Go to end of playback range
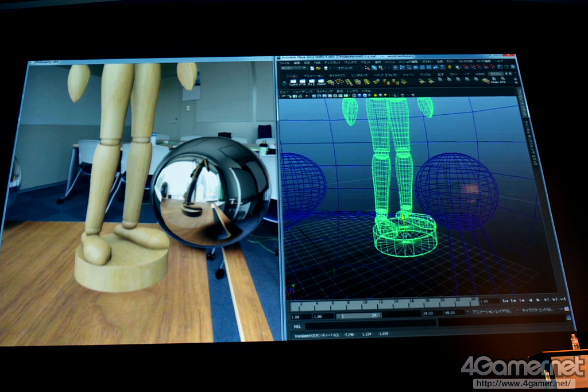Image resolution: width=588 pixels, height=392 pixels. pyautogui.click(x=563, y=299)
